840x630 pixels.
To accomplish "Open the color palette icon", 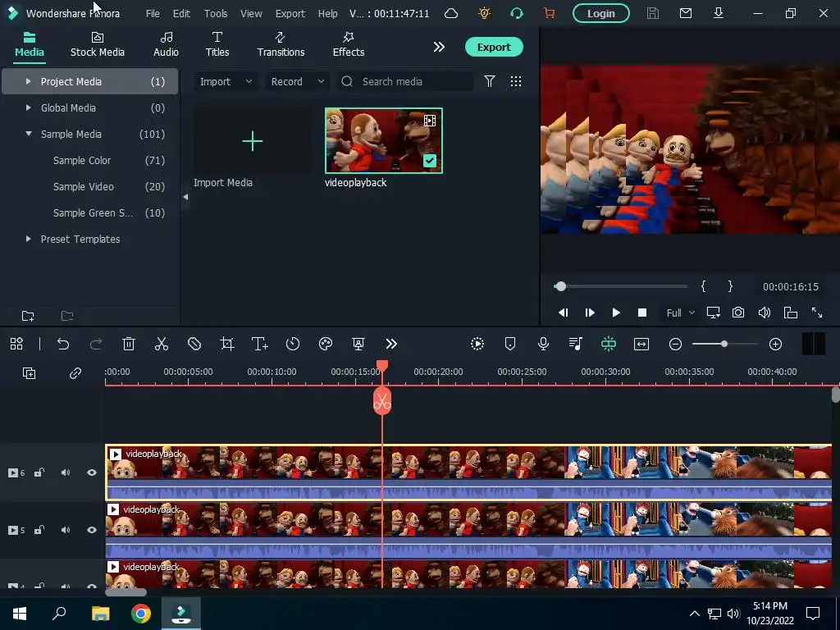I will tap(326, 344).
